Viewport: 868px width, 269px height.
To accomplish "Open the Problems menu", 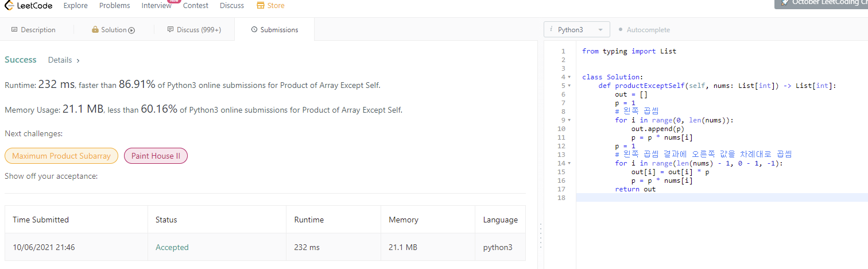I will 114,6.
